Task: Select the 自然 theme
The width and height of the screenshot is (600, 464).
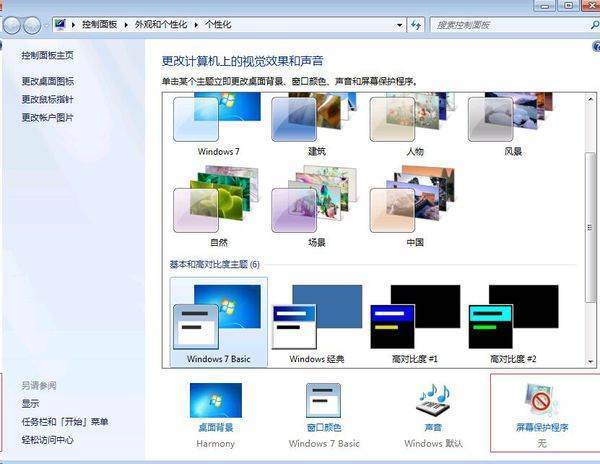Action: 218,206
